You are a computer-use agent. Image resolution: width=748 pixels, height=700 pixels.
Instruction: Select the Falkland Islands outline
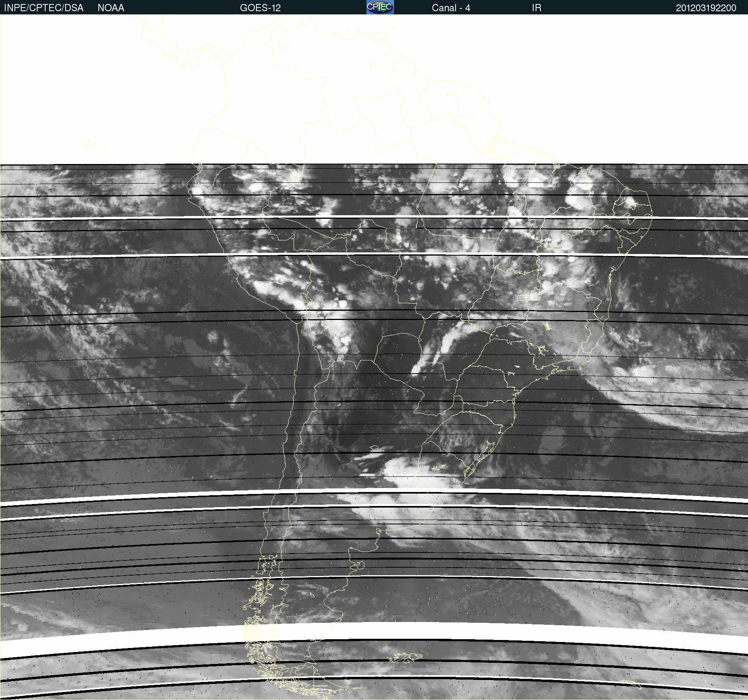pyautogui.click(x=406, y=656)
